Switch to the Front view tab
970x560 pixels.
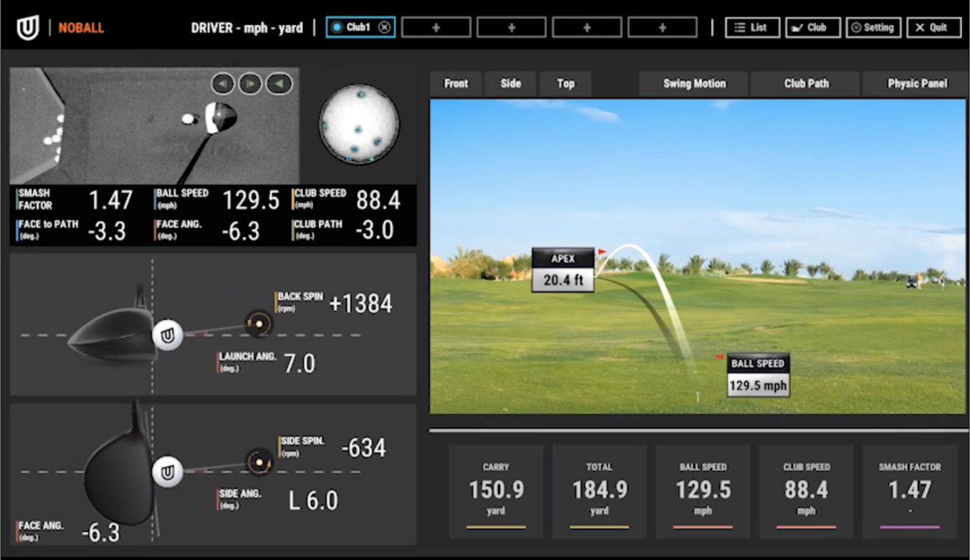[456, 83]
